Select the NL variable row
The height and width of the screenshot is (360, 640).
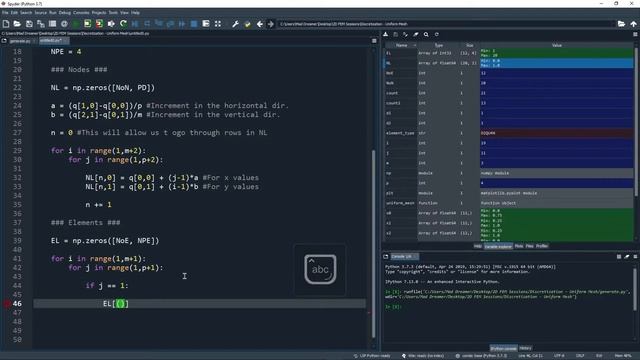[509, 63]
